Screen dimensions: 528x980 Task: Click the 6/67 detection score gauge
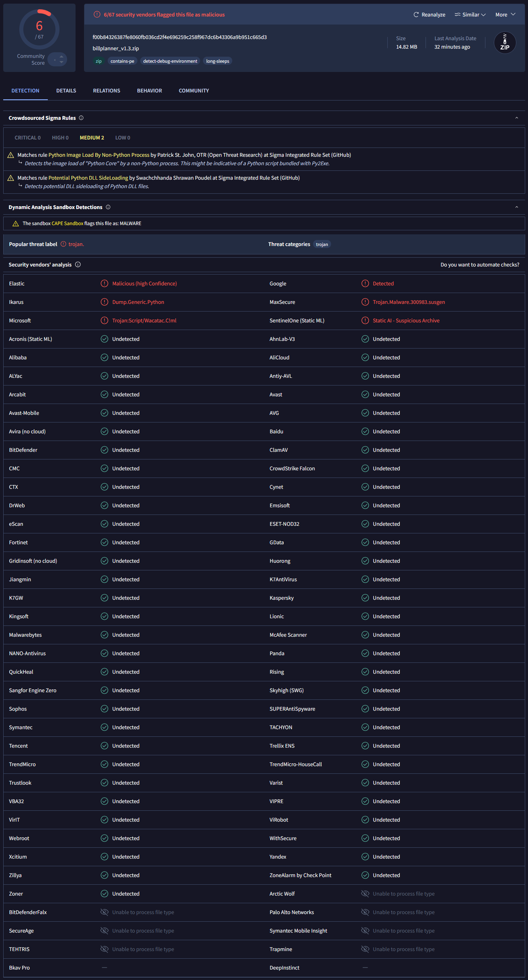click(39, 29)
